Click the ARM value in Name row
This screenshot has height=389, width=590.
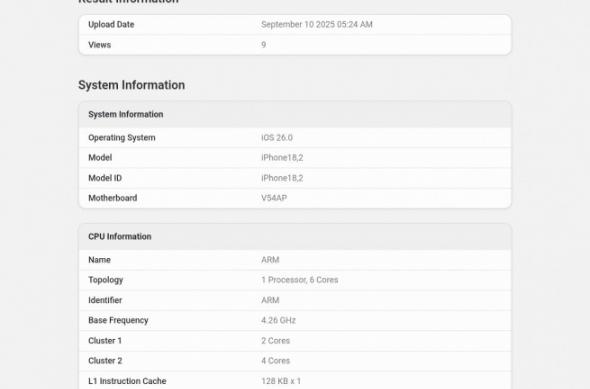coord(270,260)
